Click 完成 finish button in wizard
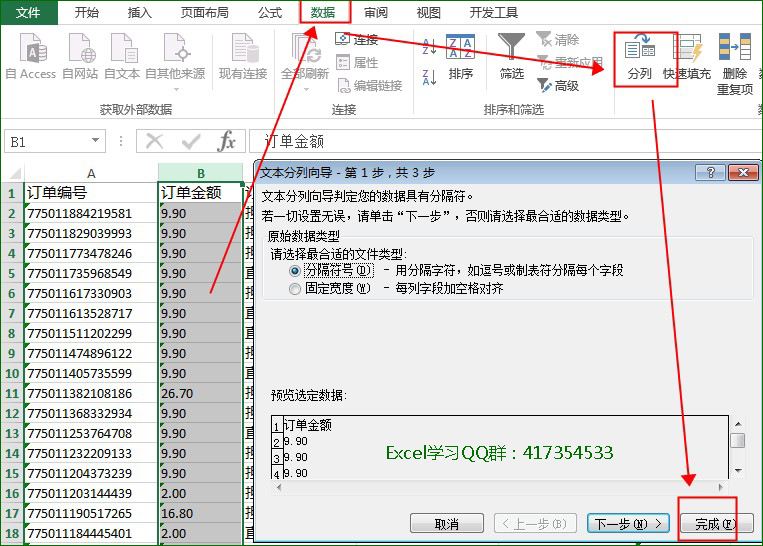 tap(715, 524)
